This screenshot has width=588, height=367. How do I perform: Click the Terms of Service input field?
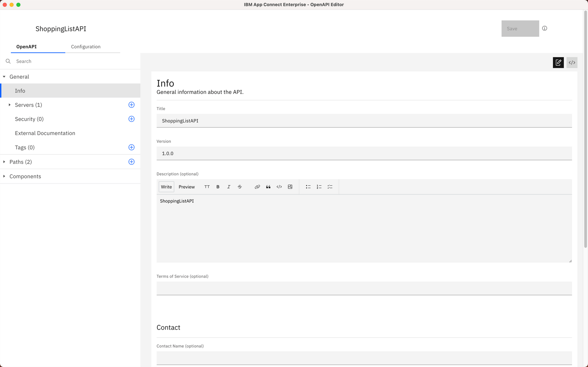click(364, 288)
